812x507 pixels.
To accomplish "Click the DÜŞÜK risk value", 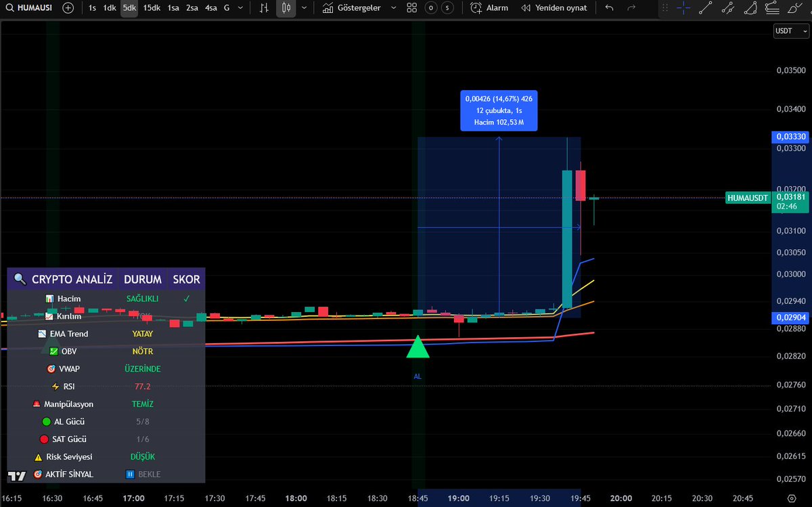I will click(x=143, y=457).
